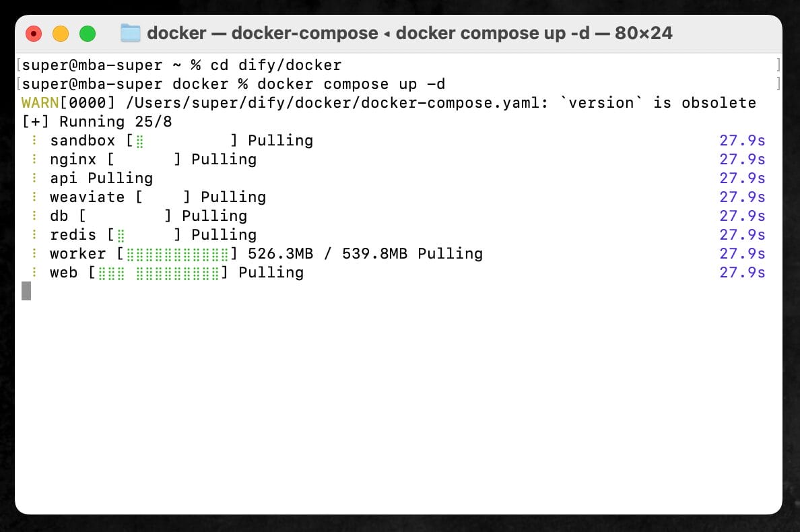Click the worker pull progress bar
This screenshot has width=800, height=532.
(x=176, y=254)
